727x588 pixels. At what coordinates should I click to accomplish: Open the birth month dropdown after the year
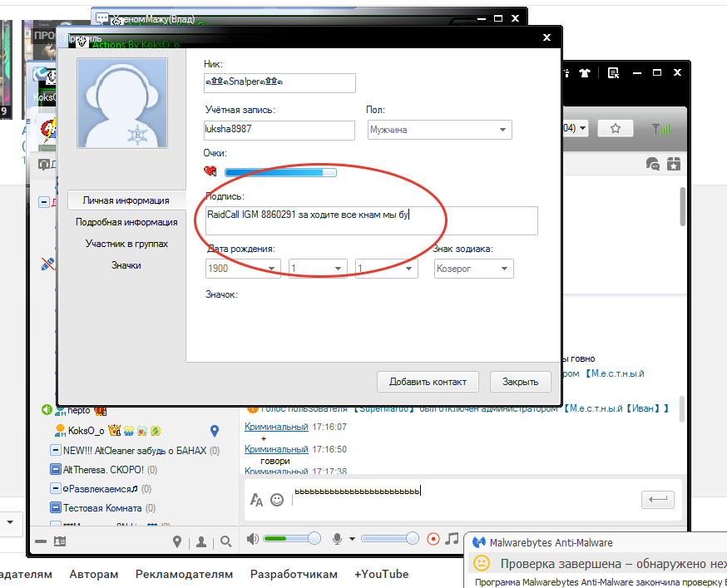point(318,269)
